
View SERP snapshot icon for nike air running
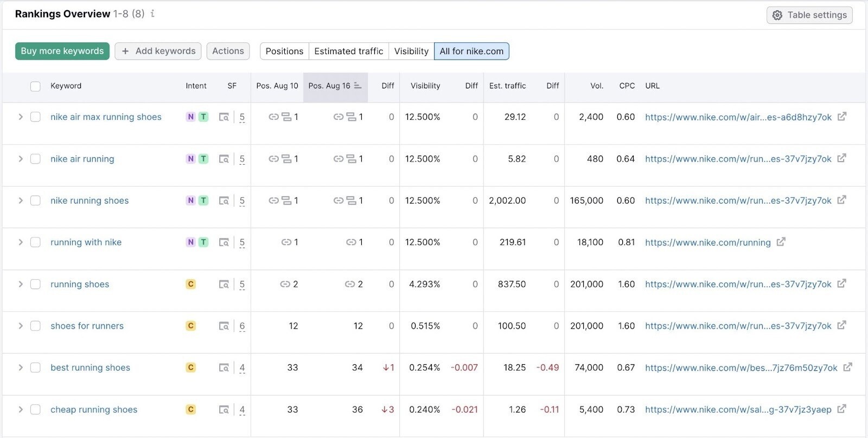(224, 159)
